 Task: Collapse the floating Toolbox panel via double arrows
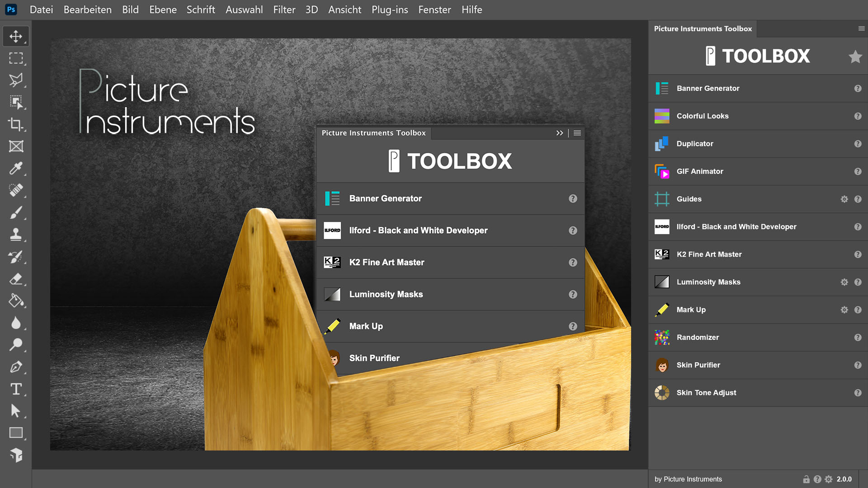560,133
